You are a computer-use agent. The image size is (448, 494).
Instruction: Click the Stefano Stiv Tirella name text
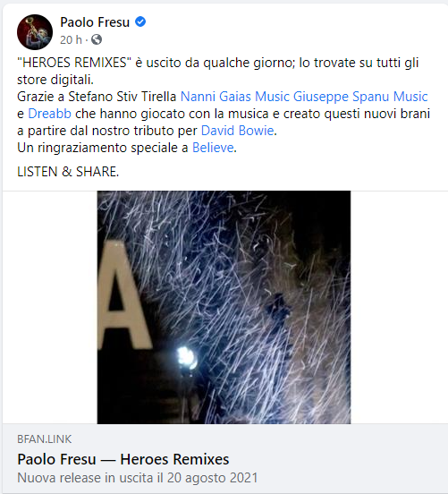tap(123, 97)
